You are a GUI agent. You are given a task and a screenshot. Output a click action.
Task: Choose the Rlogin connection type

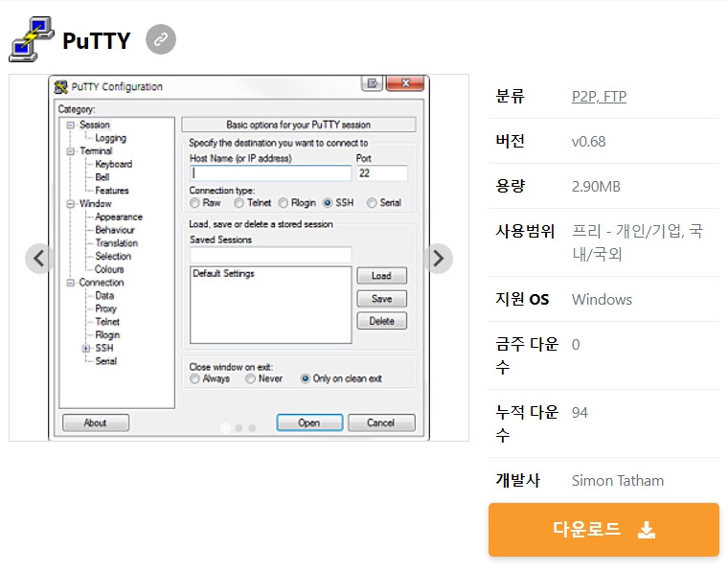[284, 203]
